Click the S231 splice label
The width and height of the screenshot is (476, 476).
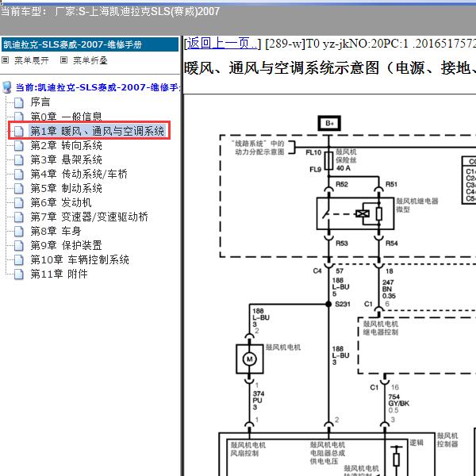[x=343, y=304]
